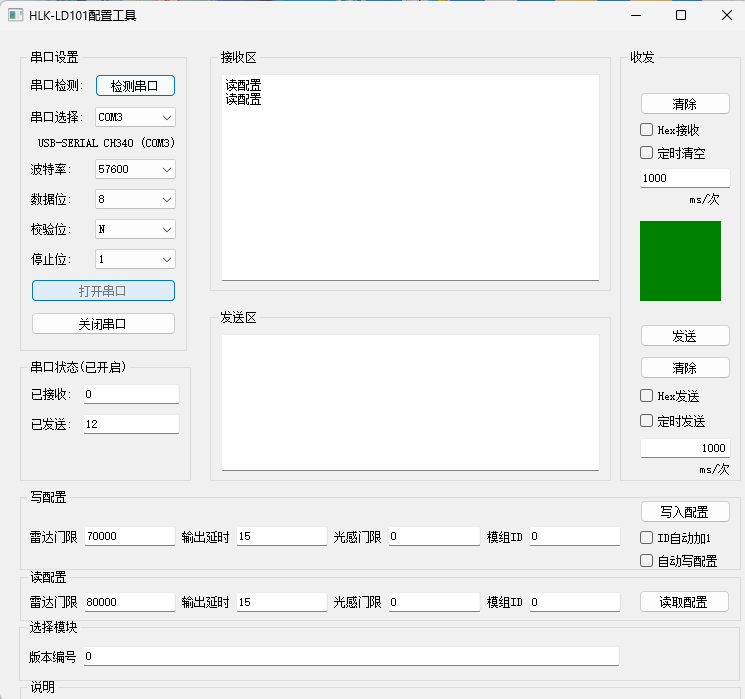This screenshot has width=745, height=699.
Task: Click the 版本编号 field
Action: tap(351, 656)
